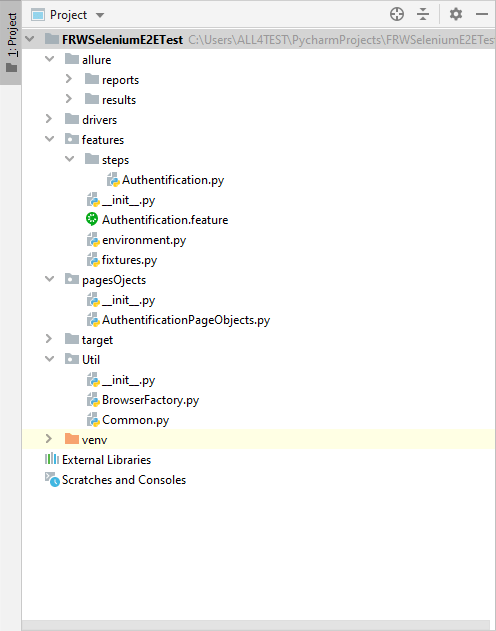Image resolution: width=496 pixels, height=631 pixels.
Task: Hide the Project tool window with minus icon
Action: 482,14
